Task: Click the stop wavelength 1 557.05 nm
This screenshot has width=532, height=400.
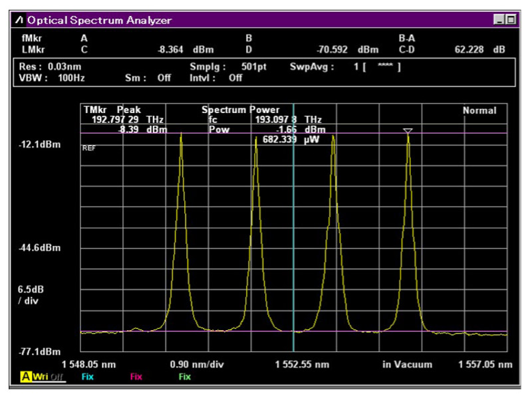Action: click(485, 365)
